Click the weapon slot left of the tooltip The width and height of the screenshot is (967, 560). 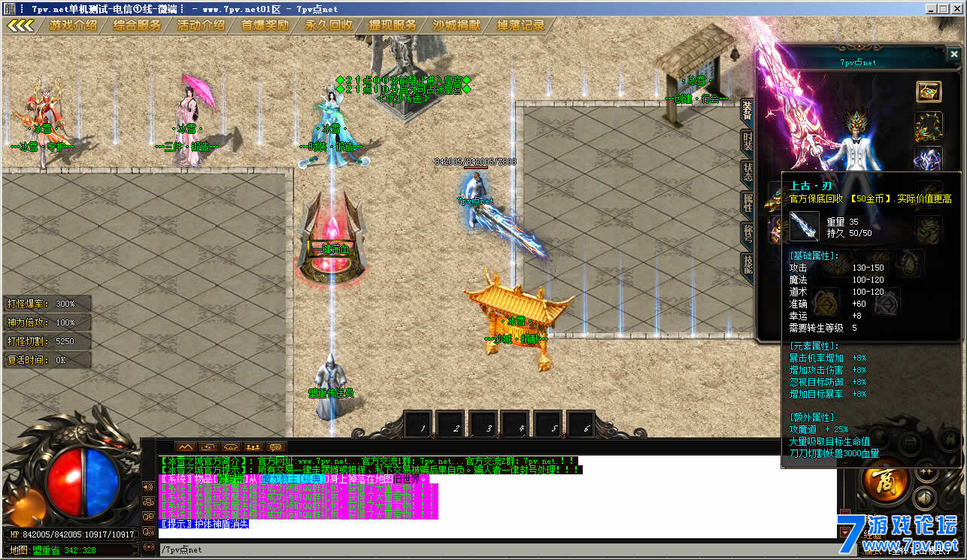coord(775,197)
